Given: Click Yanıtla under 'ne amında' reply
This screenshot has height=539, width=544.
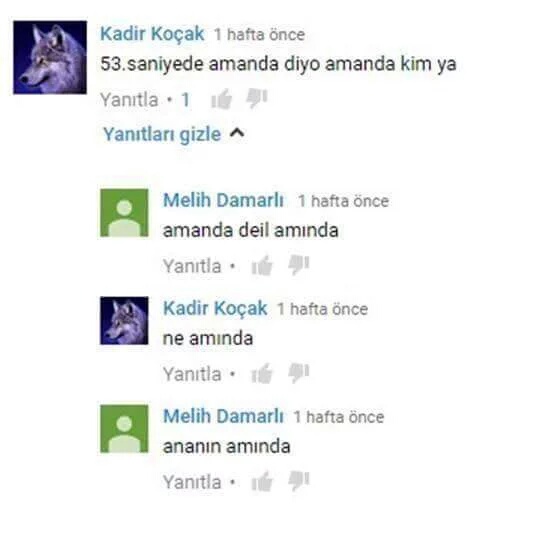Looking at the screenshot, I should click(192, 374).
